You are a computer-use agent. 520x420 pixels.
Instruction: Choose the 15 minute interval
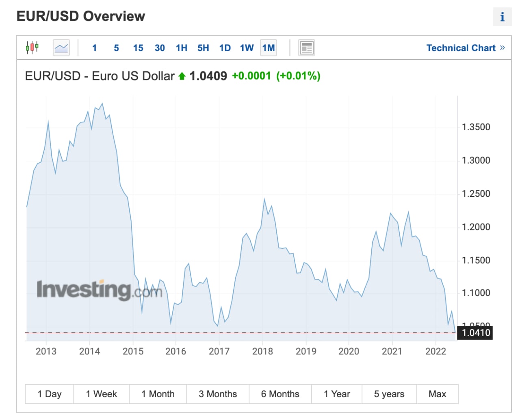[x=138, y=48]
